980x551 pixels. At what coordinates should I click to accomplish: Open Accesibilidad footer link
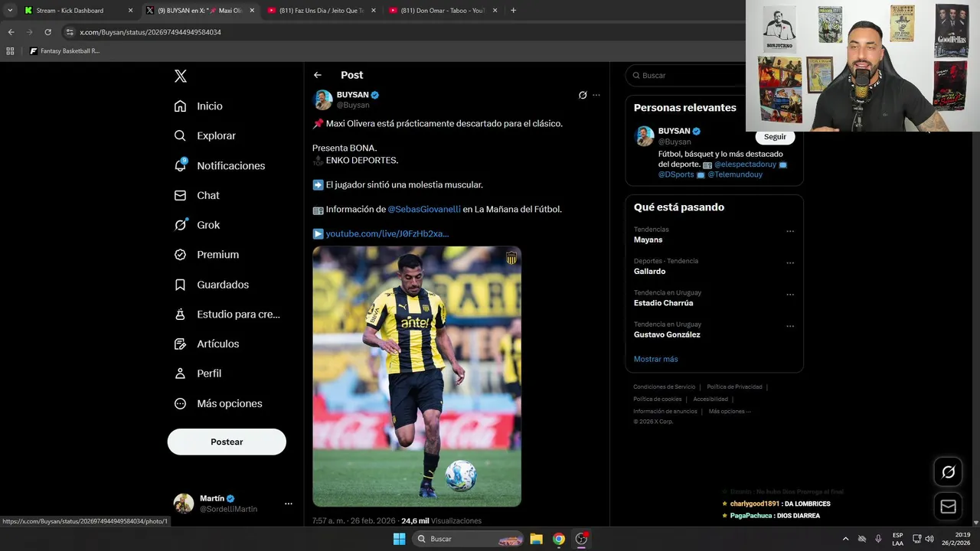710,399
